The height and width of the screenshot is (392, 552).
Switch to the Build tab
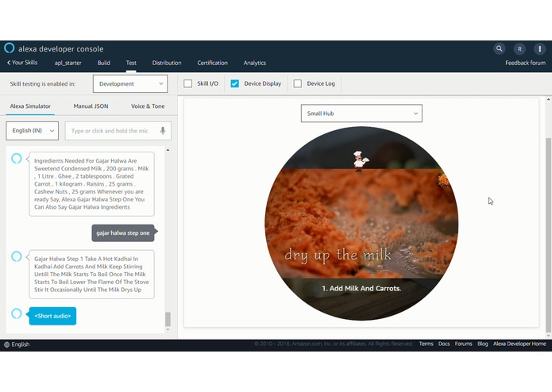tap(104, 63)
